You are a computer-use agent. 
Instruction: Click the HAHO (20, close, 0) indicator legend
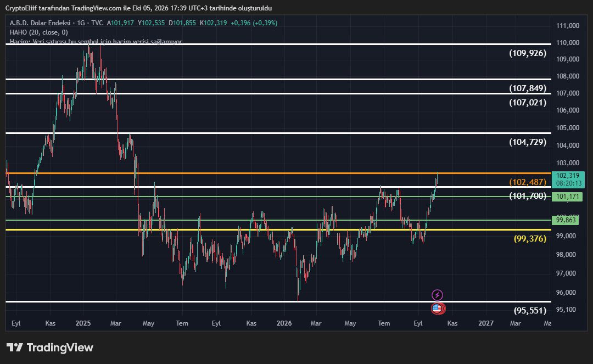click(x=38, y=32)
